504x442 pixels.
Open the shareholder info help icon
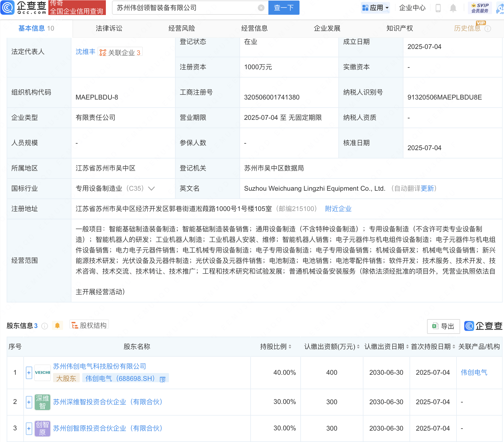[x=45, y=326]
